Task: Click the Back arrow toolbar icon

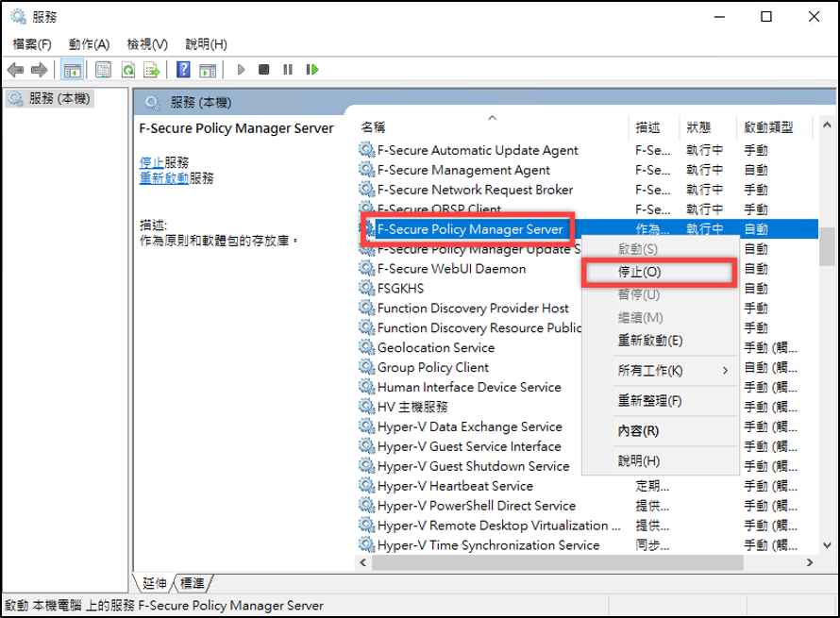Action: (x=16, y=70)
